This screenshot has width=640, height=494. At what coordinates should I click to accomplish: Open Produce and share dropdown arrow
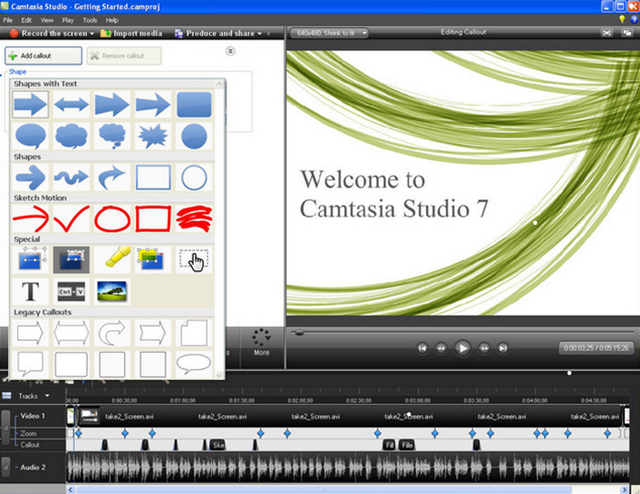(260, 33)
